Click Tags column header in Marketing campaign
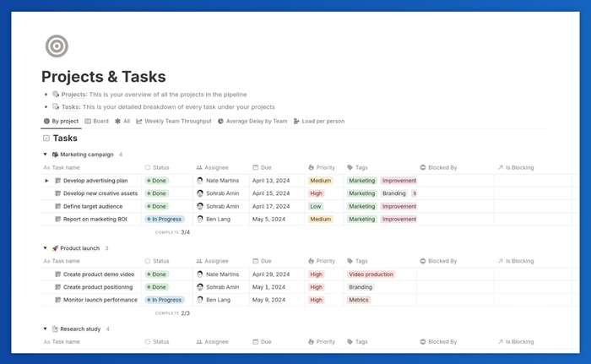Viewport: 591px width, 364px height. point(357,167)
